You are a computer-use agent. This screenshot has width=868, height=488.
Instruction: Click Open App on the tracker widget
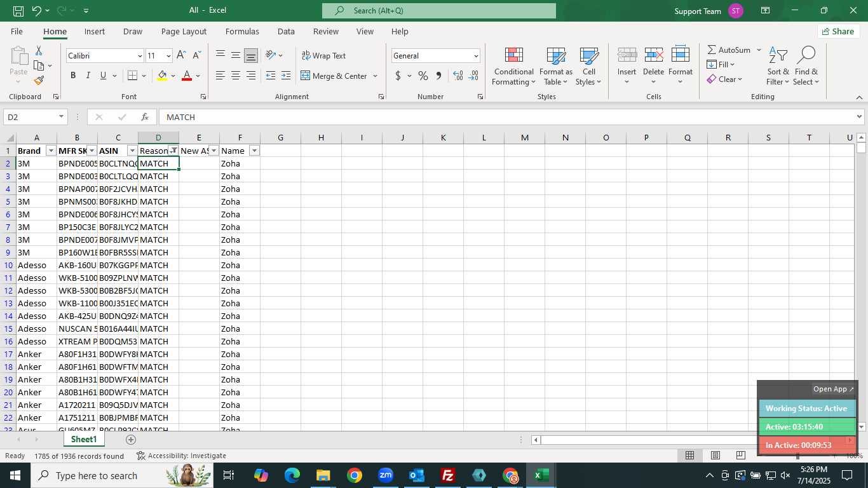click(x=834, y=389)
